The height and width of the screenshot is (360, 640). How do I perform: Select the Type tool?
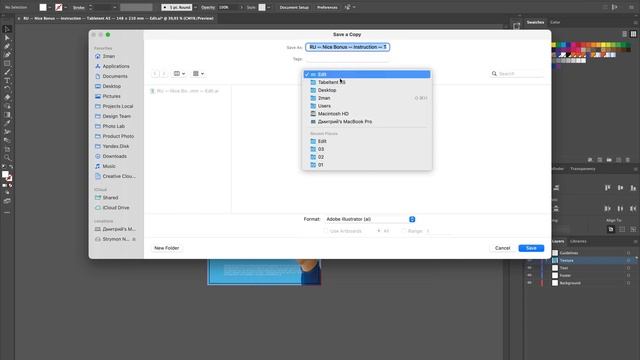(7, 80)
